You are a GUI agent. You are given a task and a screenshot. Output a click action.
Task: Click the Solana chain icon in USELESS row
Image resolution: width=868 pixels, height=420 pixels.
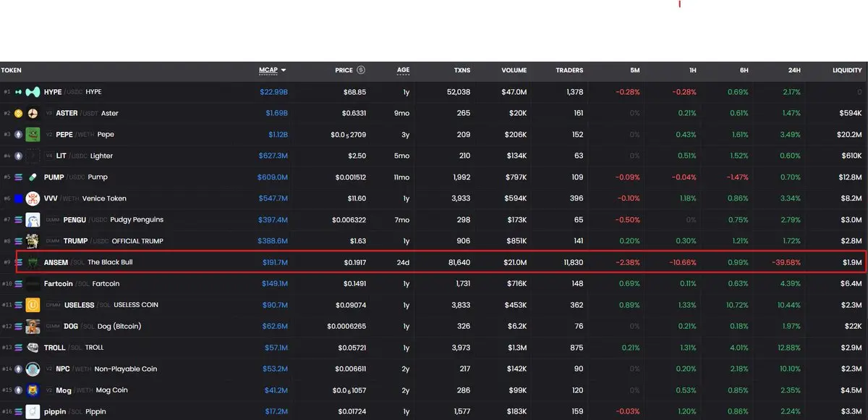pyautogui.click(x=19, y=305)
